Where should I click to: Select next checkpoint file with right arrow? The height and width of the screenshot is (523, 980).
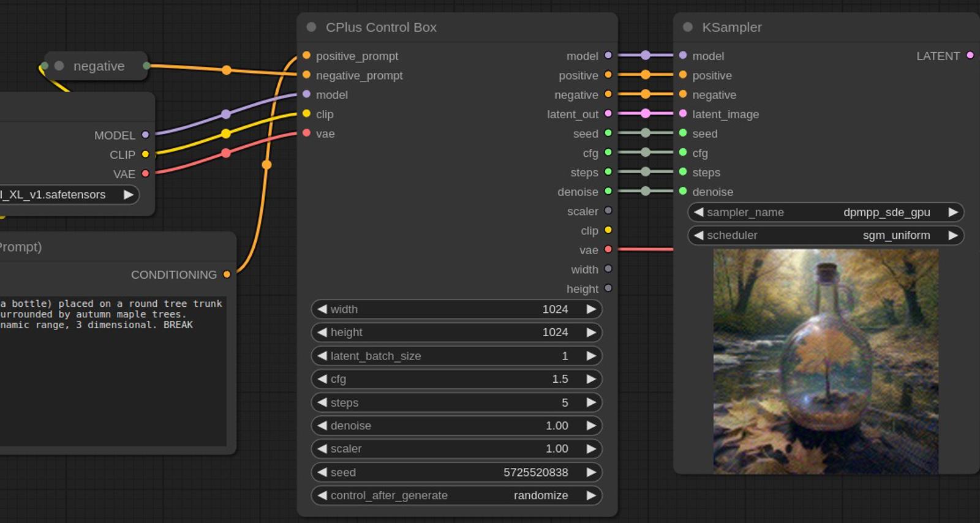(x=128, y=195)
